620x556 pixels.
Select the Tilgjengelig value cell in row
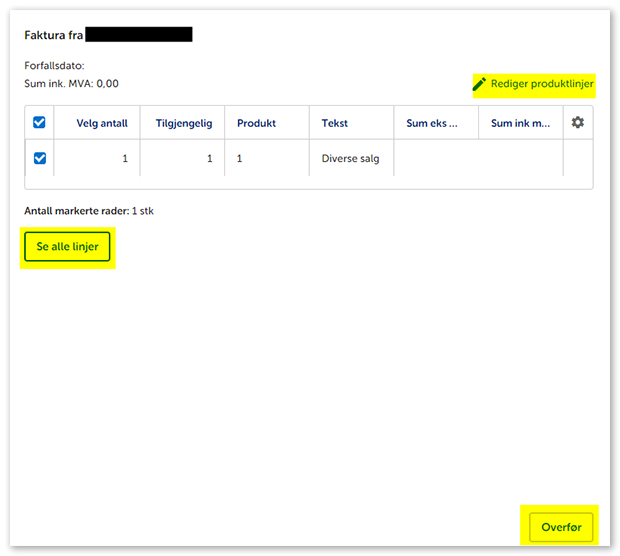[x=184, y=158]
